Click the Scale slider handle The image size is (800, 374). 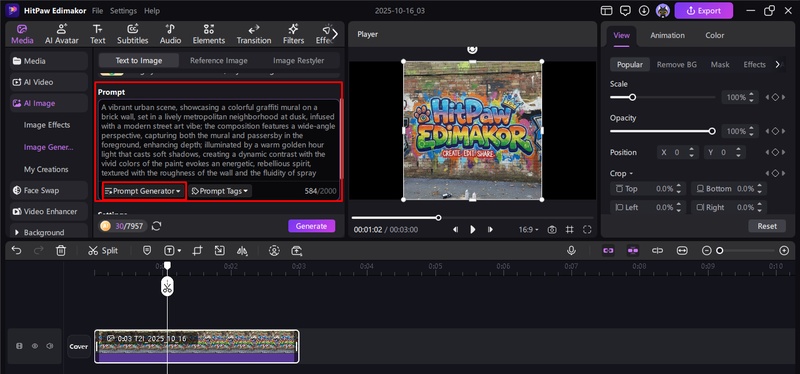632,97
